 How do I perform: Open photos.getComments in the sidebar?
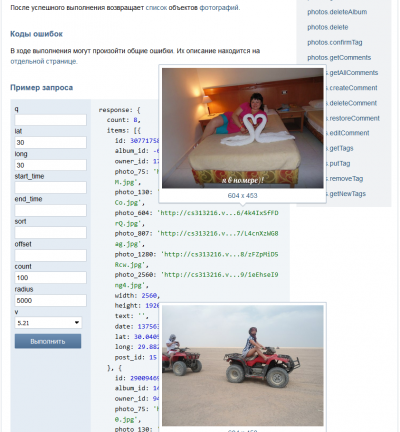pos(339,58)
